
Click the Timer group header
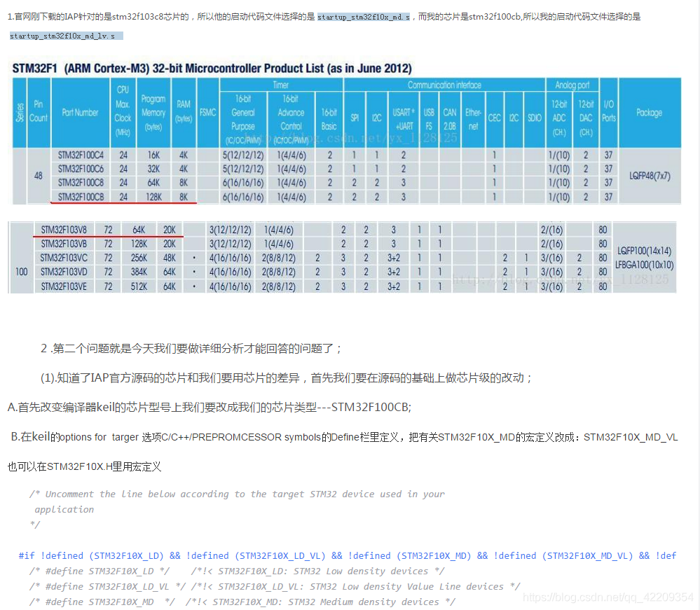[x=281, y=85]
